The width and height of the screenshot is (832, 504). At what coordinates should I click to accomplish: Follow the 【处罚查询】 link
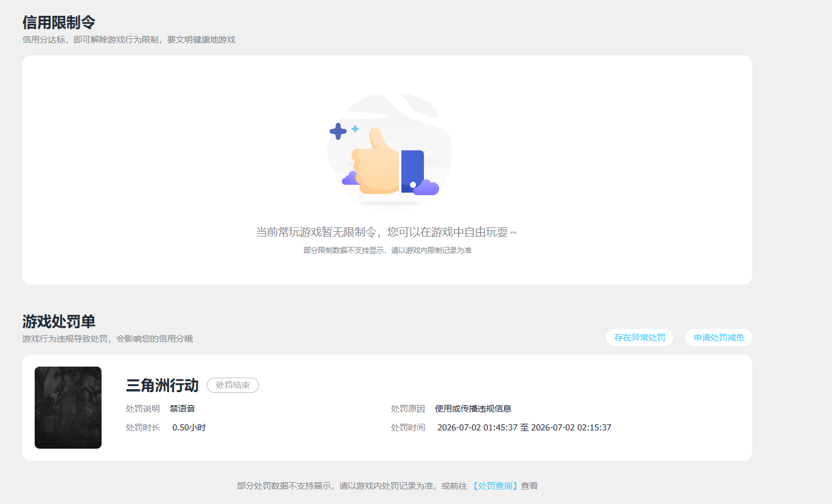[x=495, y=486]
